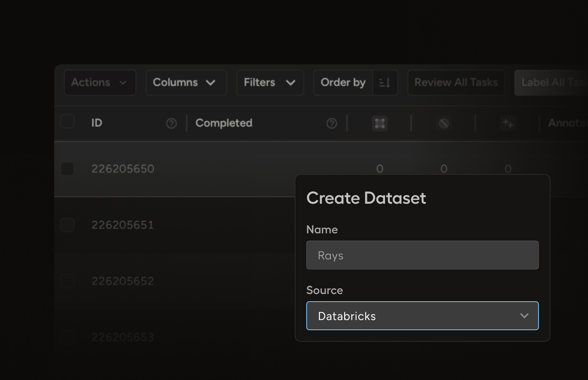Click the Review All Tasks button
588x380 pixels.
[456, 83]
